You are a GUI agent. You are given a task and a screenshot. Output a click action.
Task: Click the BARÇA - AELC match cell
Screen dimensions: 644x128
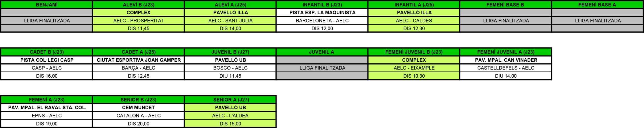(x=138, y=68)
